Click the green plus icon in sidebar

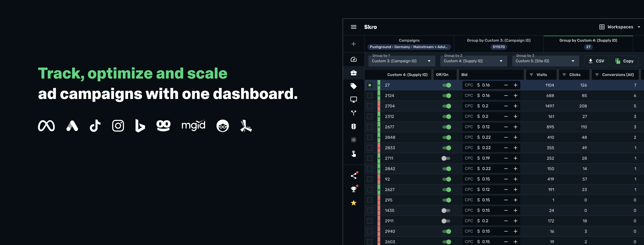[x=354, y=44]
